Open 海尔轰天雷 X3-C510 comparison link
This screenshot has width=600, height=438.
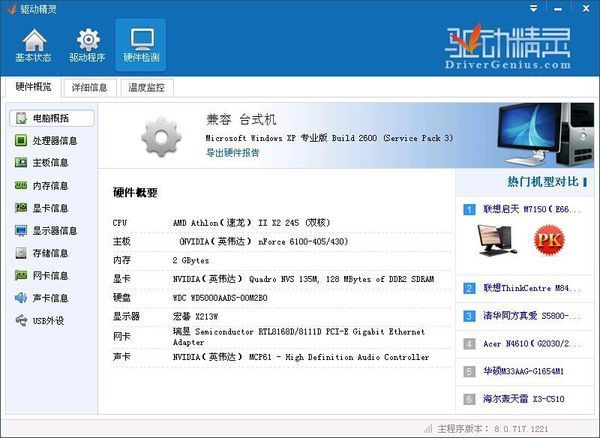coord(524,399)
